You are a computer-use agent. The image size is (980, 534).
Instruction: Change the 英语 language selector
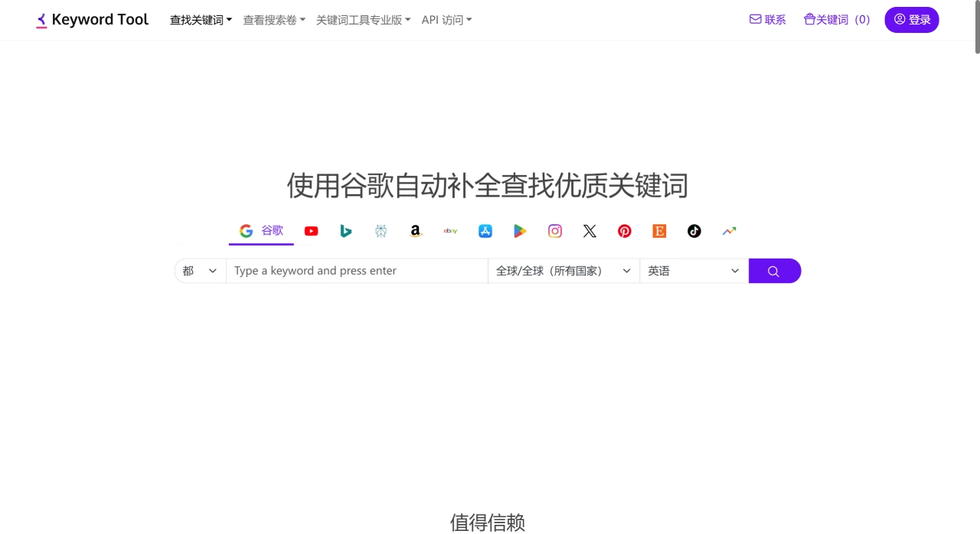click(x=691, y=270)
